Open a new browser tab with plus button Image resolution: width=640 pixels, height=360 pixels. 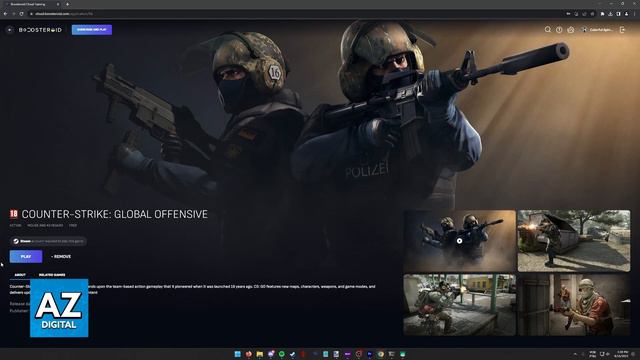click(x=67, y=4)
